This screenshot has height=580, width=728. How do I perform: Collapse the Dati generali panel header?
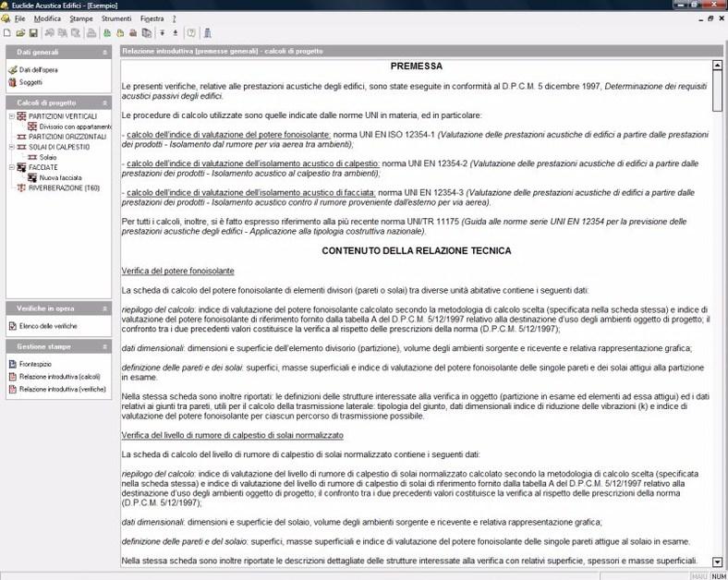[x=104, y=53]
